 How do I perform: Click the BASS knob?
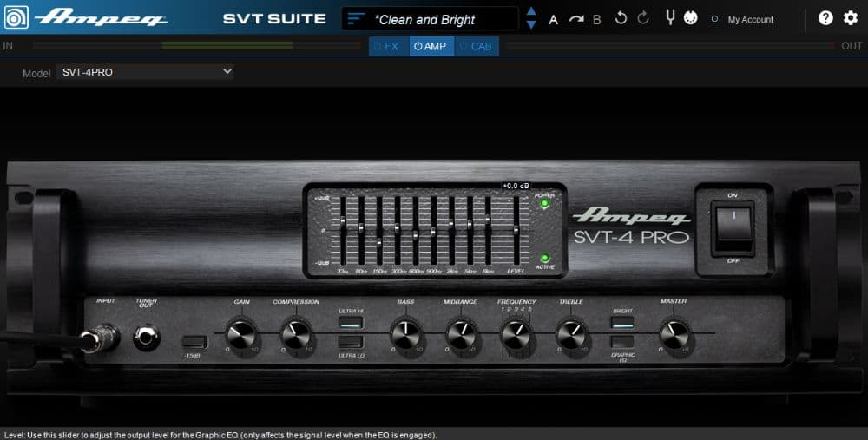coord(405,335)
